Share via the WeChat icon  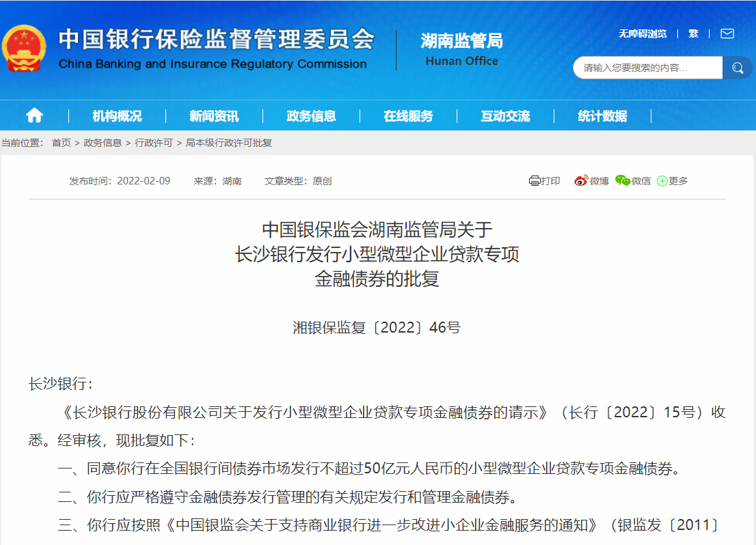623,181
